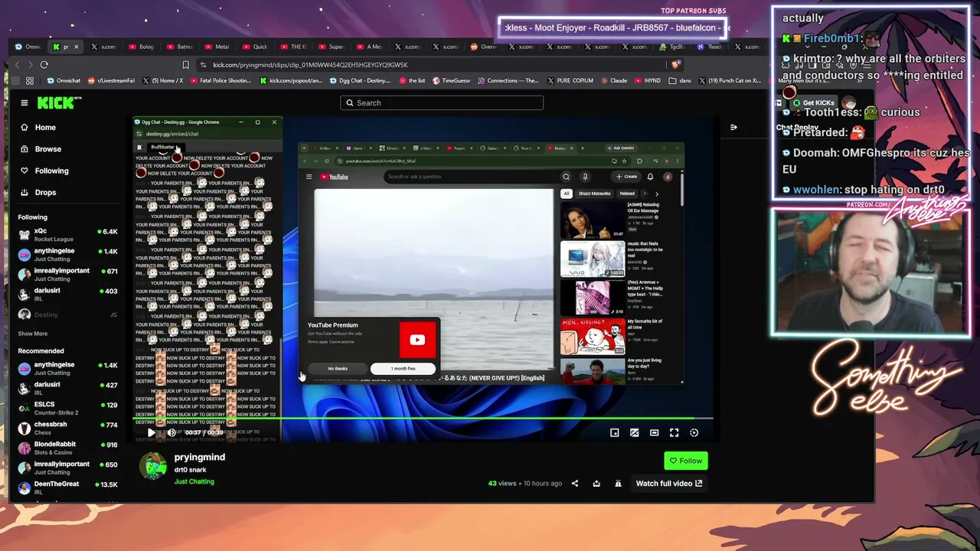This screenshot has width=980, height=551.
Task: Seek on the green clip progress bar
Action: point(424,419)
